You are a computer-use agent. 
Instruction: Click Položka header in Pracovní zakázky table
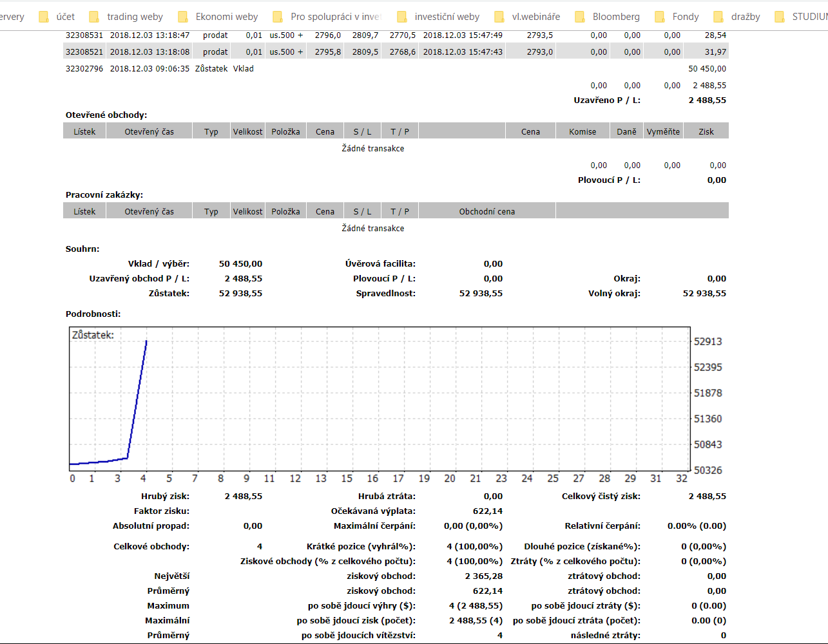285,211
